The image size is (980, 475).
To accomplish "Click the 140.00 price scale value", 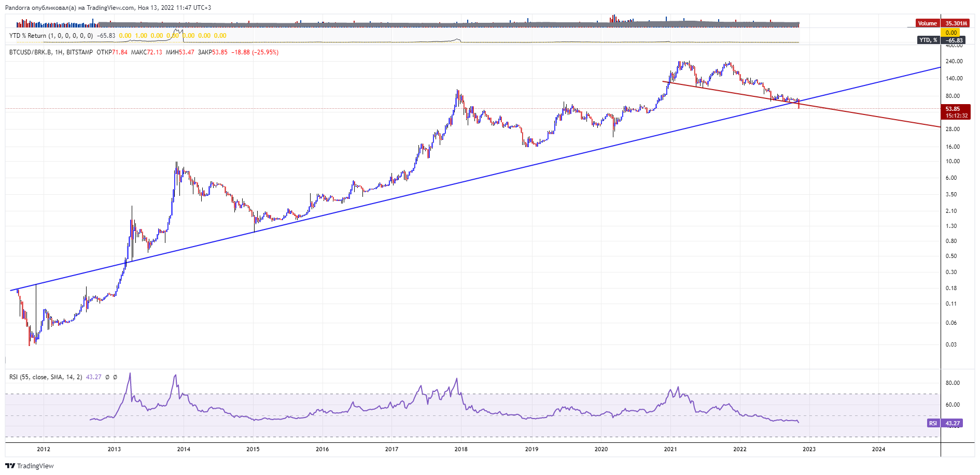I will click(x=954, y=78).
